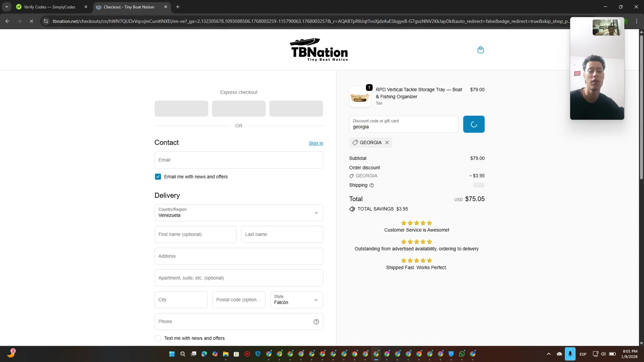Stop loading the page
The image size is (644, 362).
point(31,21)
